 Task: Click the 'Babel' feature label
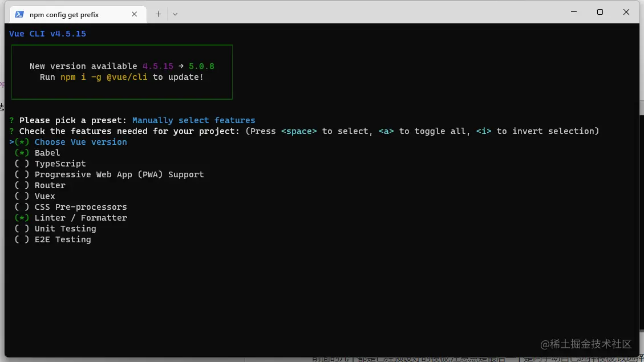47,153
